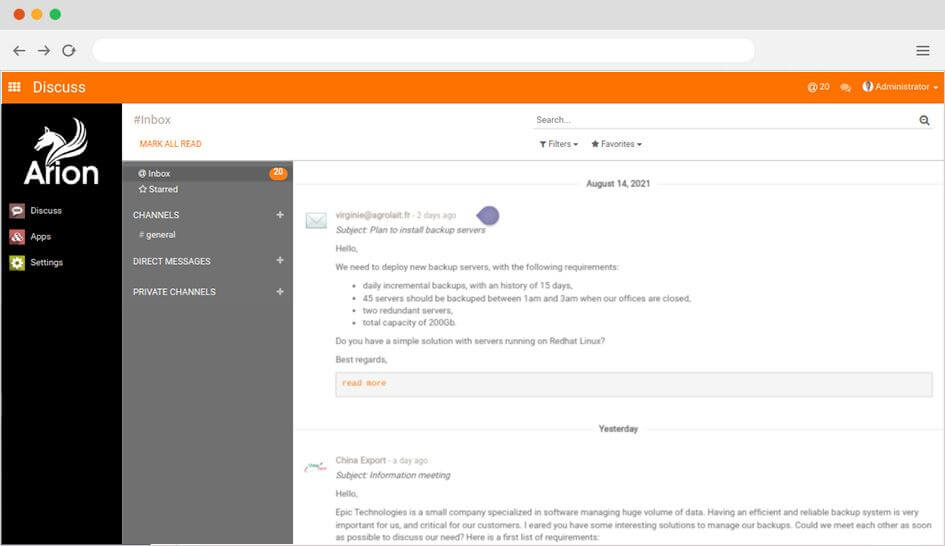Click the envelope avatar of virginie's message
The width and height of the screenshot is (945, 546).
point(316,221)
